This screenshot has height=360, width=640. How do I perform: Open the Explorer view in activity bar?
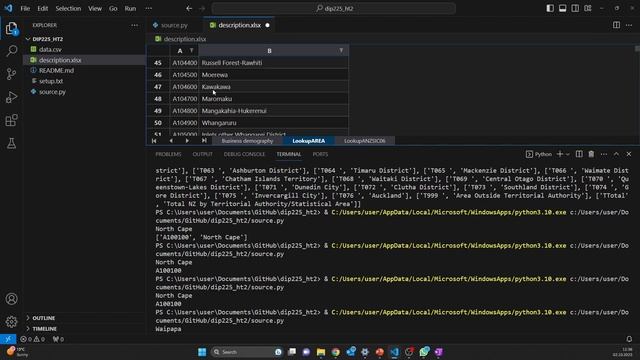pyautogui.click(x=11, y=28)
